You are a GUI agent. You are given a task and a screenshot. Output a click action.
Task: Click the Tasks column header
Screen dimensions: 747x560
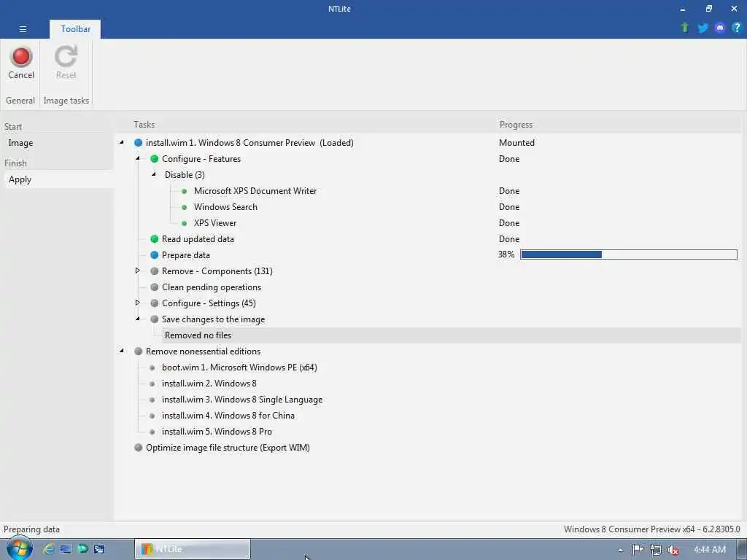144,124
